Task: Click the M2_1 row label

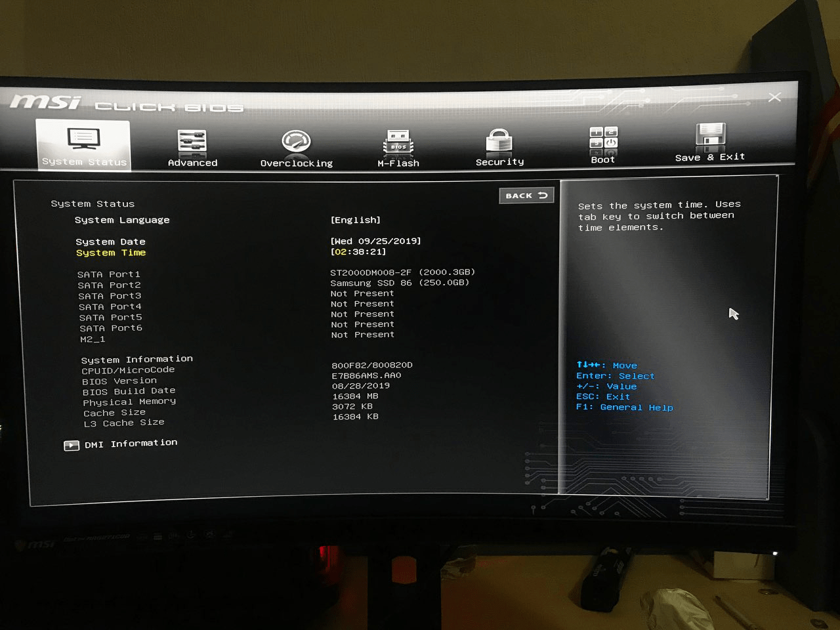Action: [93, 339]
